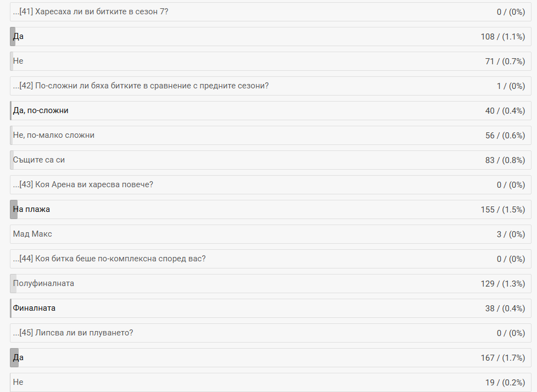Click the '167 / (1.7%)' vote count
Viewport: 537px width, 392px height.
click(x=502, y=357)
